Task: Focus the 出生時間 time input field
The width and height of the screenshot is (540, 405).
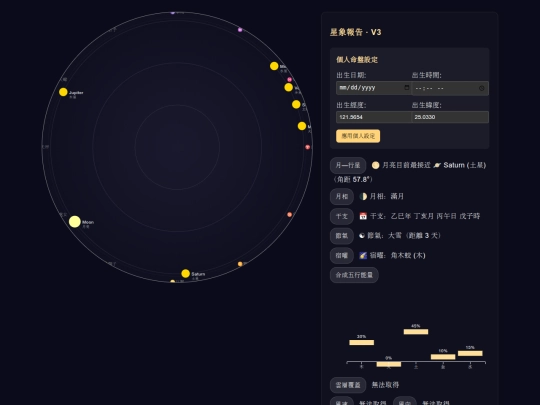Action: [450, 88]
